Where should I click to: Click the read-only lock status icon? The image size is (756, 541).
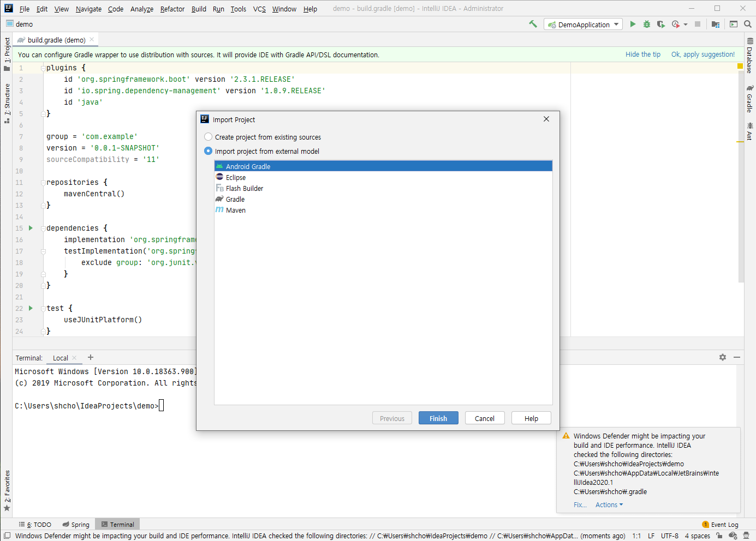click(719, 536)
